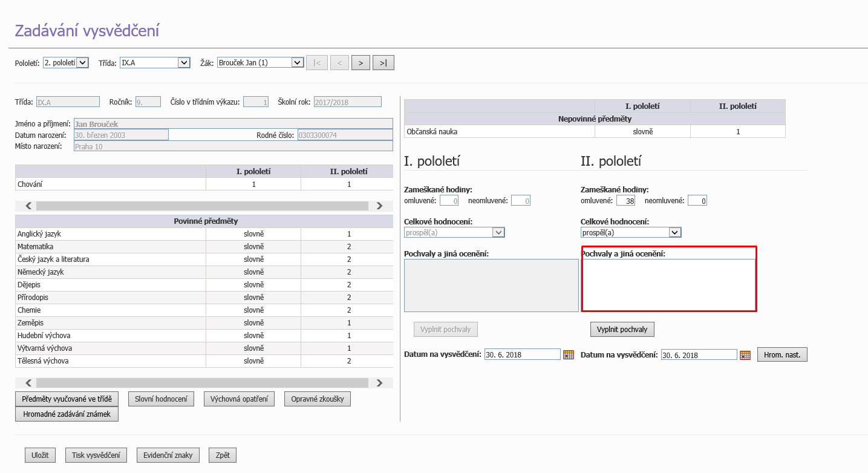Select Chemie row

(x=204, y=310)
